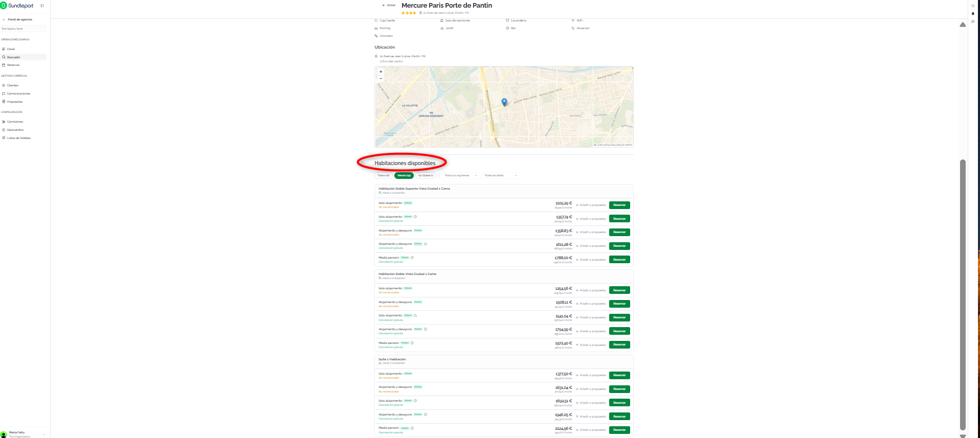Click the scrollbar up arrow
The height and width of the screenshot is (438, 980).
(963, 25)
